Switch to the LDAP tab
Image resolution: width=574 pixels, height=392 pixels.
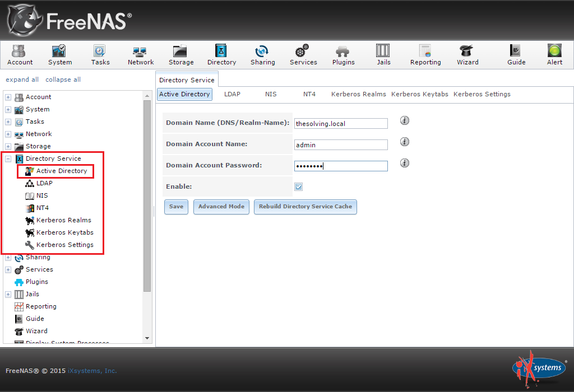[232, 94]
